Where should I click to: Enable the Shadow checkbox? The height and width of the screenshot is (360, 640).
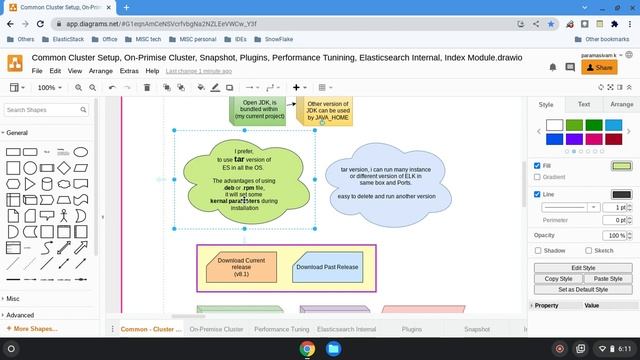pyautogui.click(x=538, y=251)
